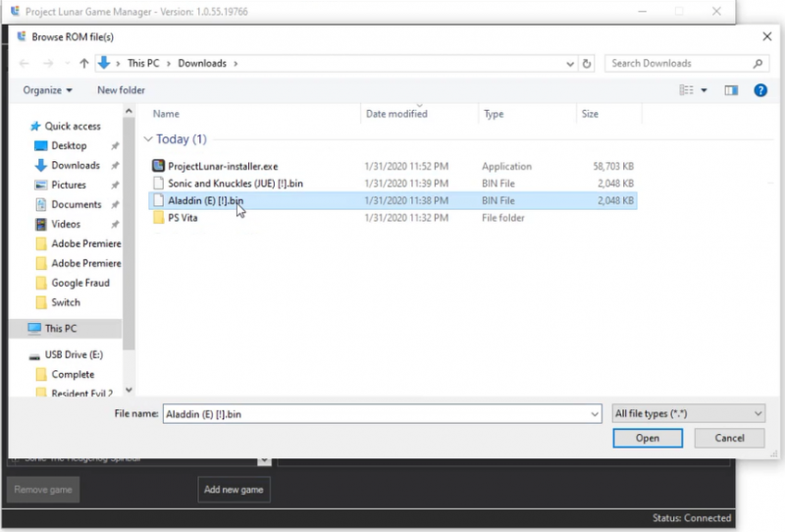Click the pin icon next to Desktop
The image size is (785, 532).
[115, 146]
